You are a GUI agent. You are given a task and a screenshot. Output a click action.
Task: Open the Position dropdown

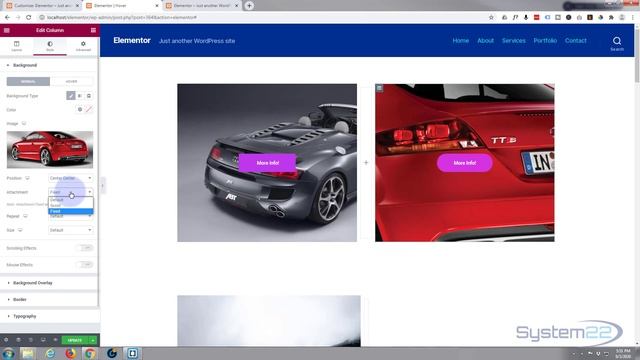click(71, 178)
